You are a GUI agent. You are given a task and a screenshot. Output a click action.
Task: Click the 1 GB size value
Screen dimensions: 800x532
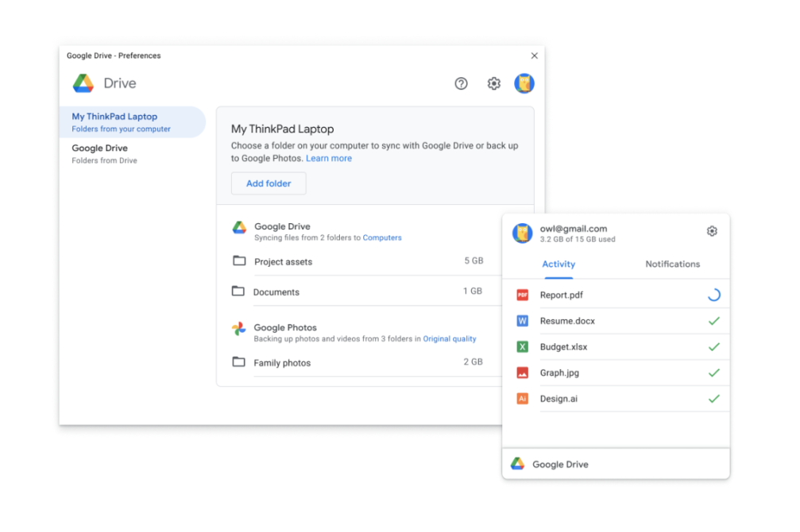tap(473, 291)
